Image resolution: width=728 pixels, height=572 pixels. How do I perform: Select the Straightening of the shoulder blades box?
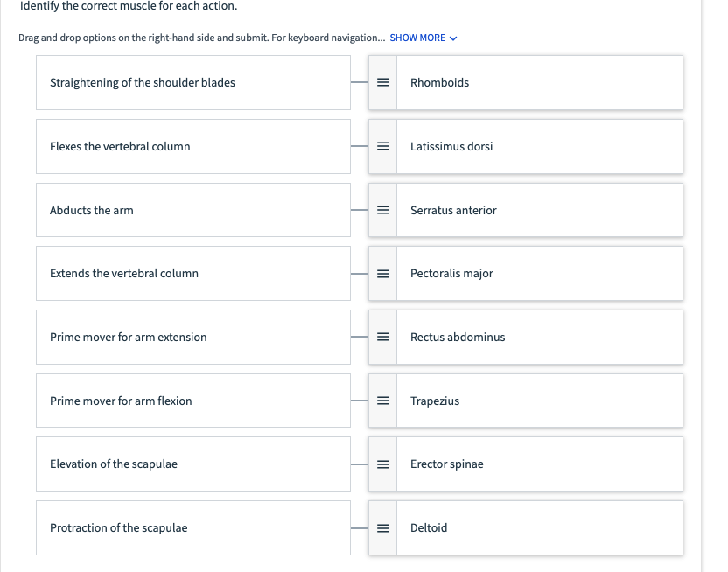tap(193, 82)
